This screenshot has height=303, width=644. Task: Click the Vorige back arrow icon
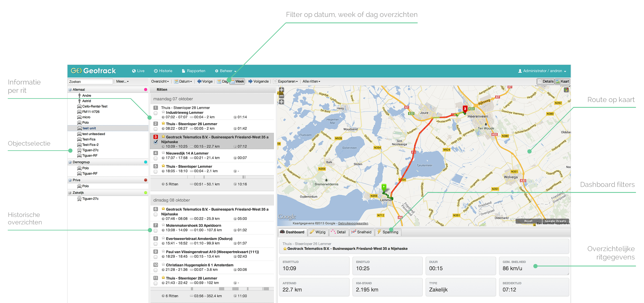pyautogui.click(x=199, y=82)
